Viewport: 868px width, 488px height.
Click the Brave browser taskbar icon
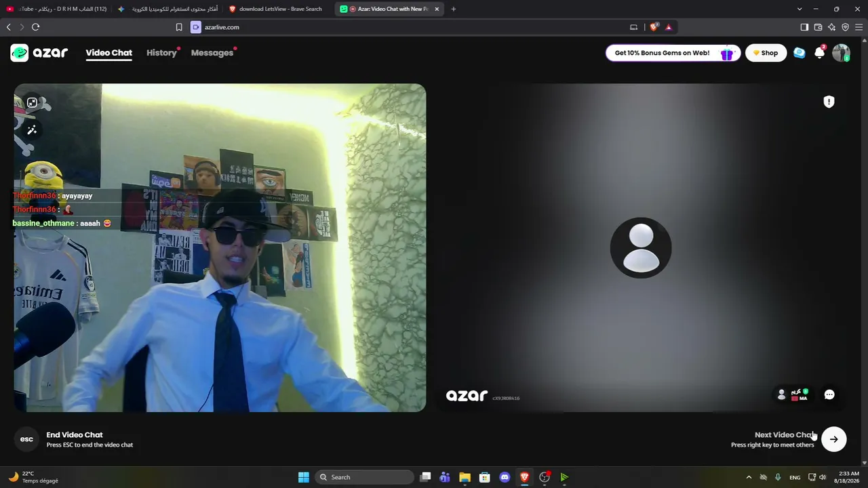(x=524, y=477)
